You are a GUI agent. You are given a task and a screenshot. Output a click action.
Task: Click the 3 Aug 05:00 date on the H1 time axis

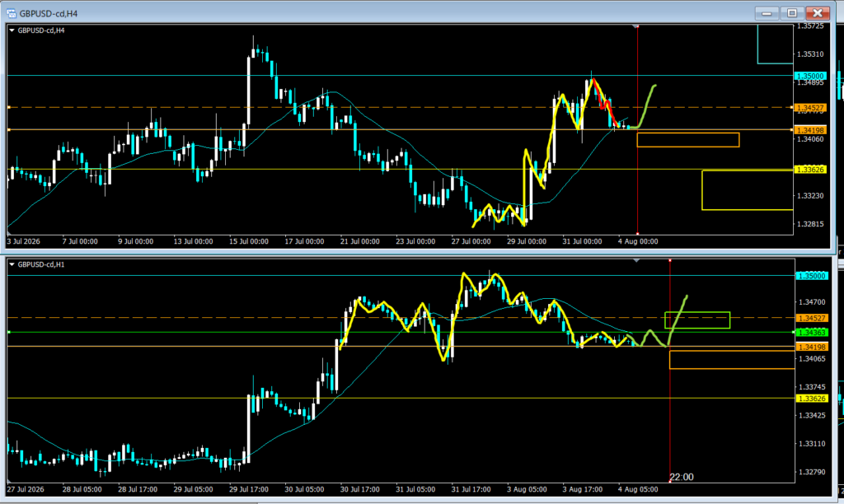click(527, 489)
